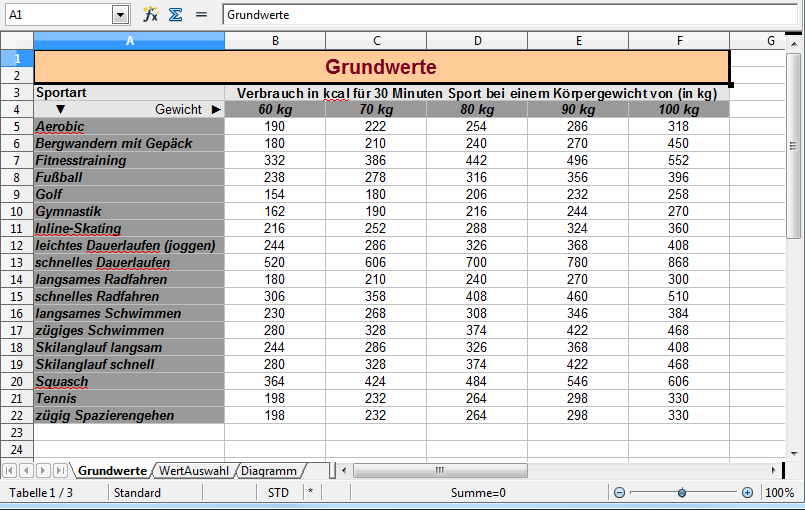
Task: Select column B header
Action: point(275,41)
